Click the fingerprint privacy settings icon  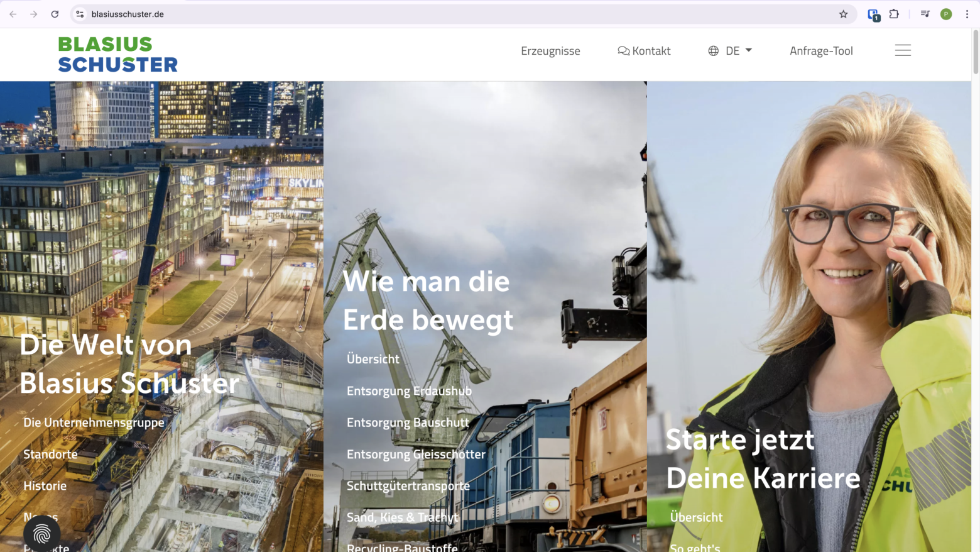(x=42, y=534)
